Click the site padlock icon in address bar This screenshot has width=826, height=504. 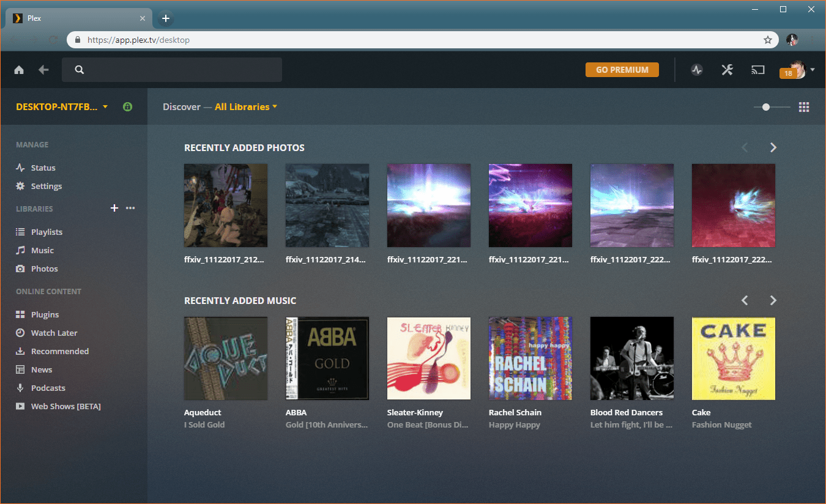pyautogui.click(x=78, y=40)
